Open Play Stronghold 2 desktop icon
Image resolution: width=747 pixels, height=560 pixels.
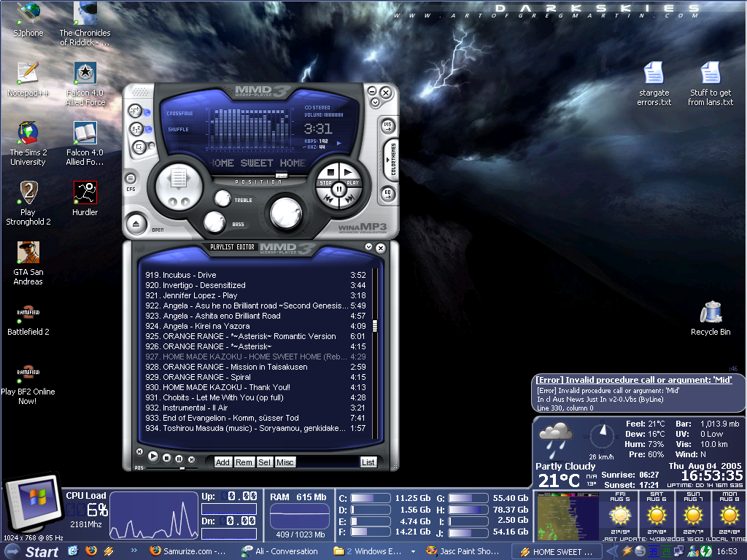(x=28, y=203)
